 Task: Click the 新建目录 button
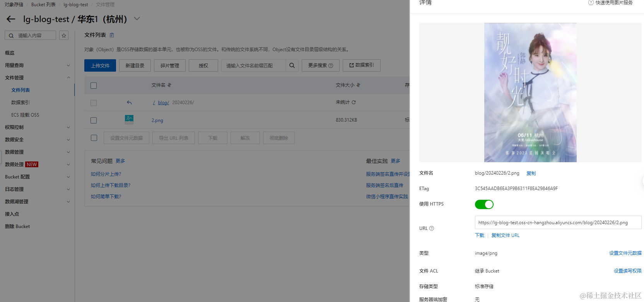click(x=135, y=65)
